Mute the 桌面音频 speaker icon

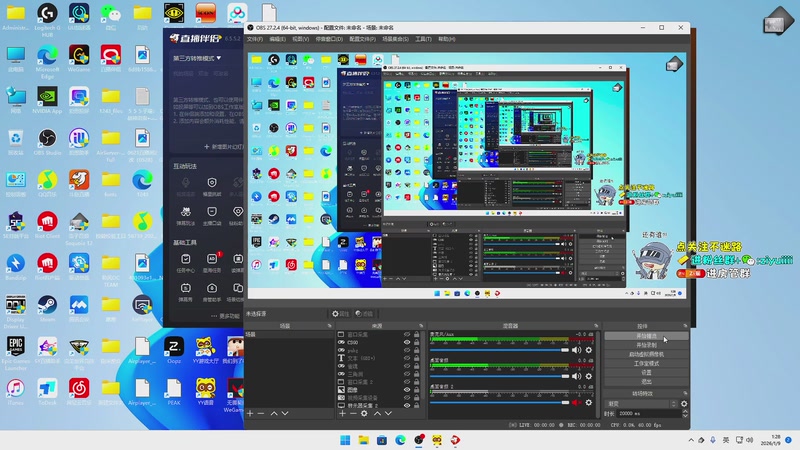pos(576,376)
